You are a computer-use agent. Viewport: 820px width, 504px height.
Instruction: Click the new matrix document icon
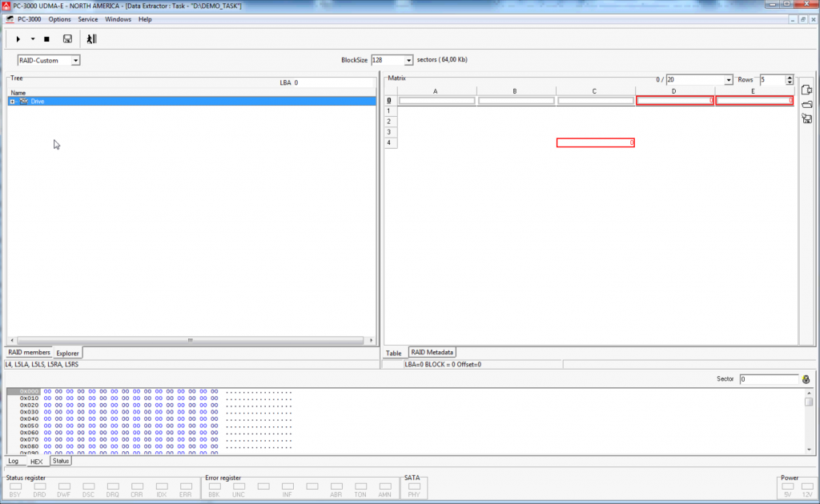(806, 90)
